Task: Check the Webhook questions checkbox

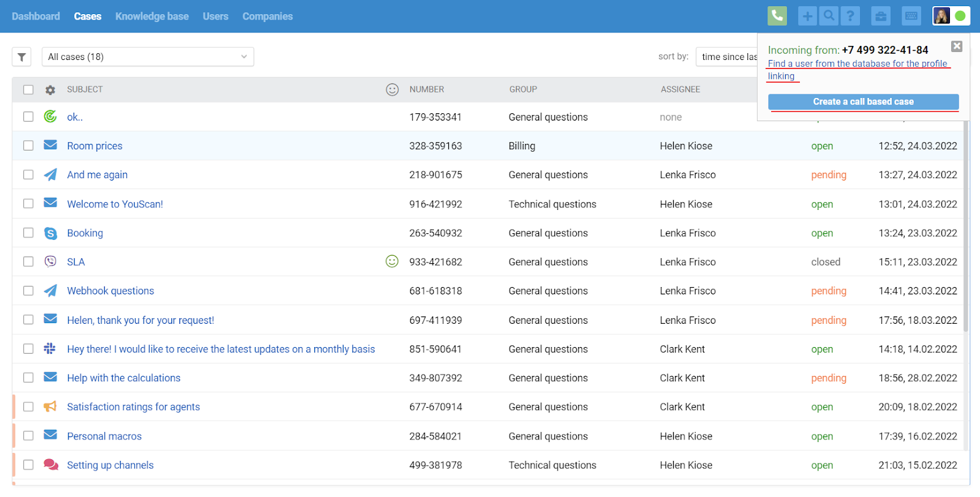Action: 28,291
